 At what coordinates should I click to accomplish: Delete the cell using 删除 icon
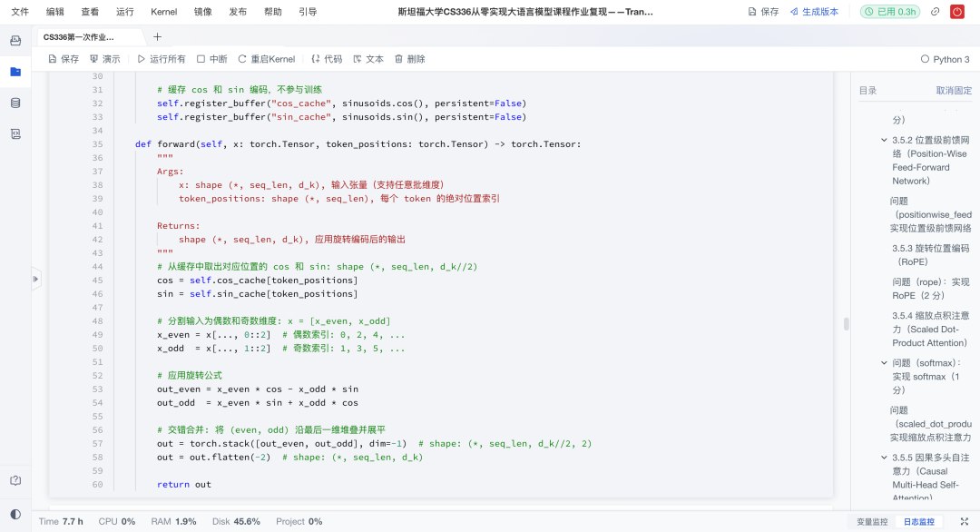point(399,58)
